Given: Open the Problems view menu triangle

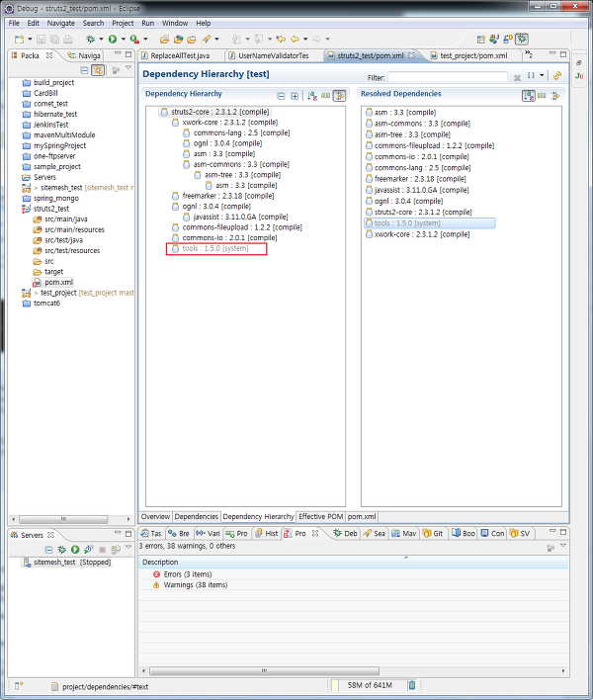Looking at the screenshot, I should 563,546.
